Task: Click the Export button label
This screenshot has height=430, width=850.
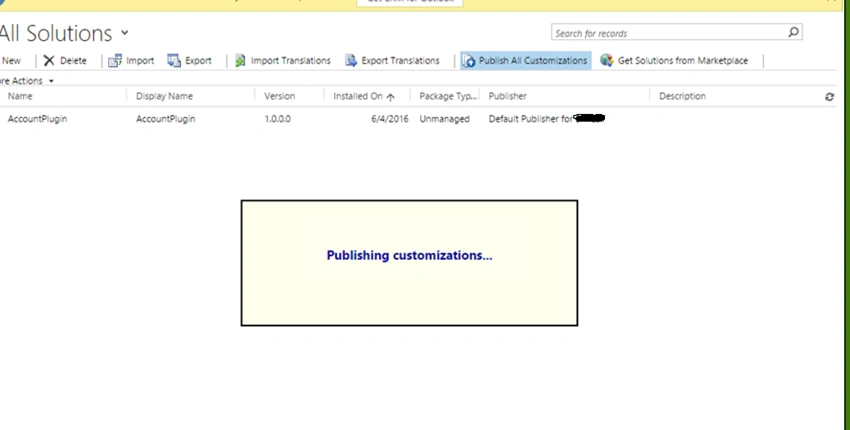Action: (198, 61)
